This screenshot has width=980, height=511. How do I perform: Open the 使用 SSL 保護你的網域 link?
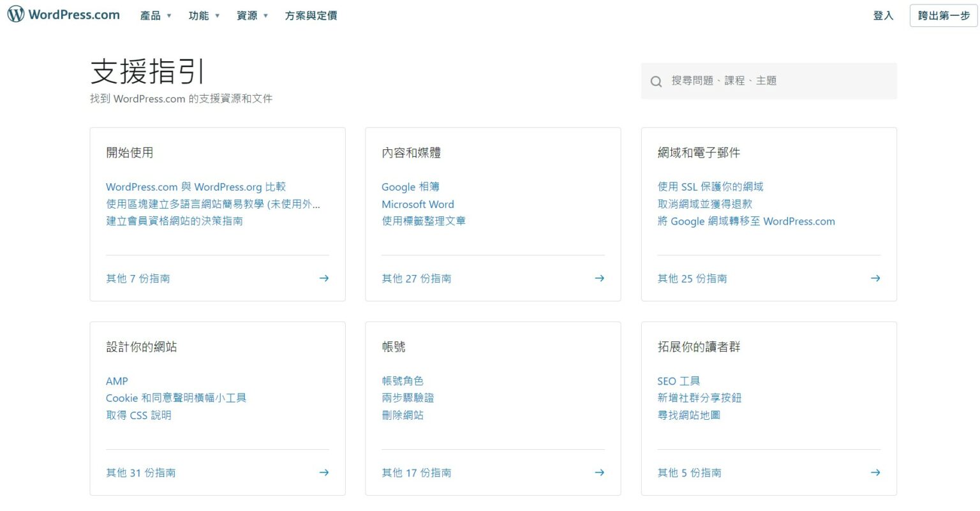click(x=710, y=187)
